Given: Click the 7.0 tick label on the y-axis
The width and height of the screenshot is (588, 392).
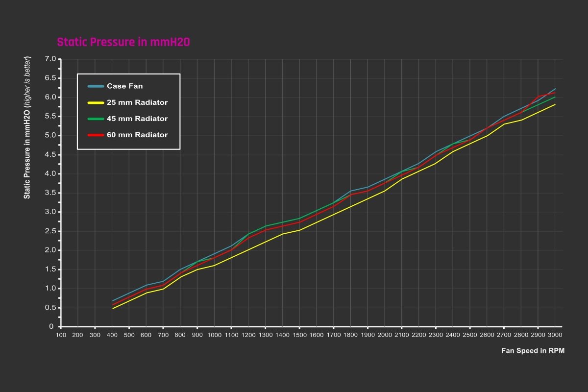Looking at the screenshot, I should (50, 59).
